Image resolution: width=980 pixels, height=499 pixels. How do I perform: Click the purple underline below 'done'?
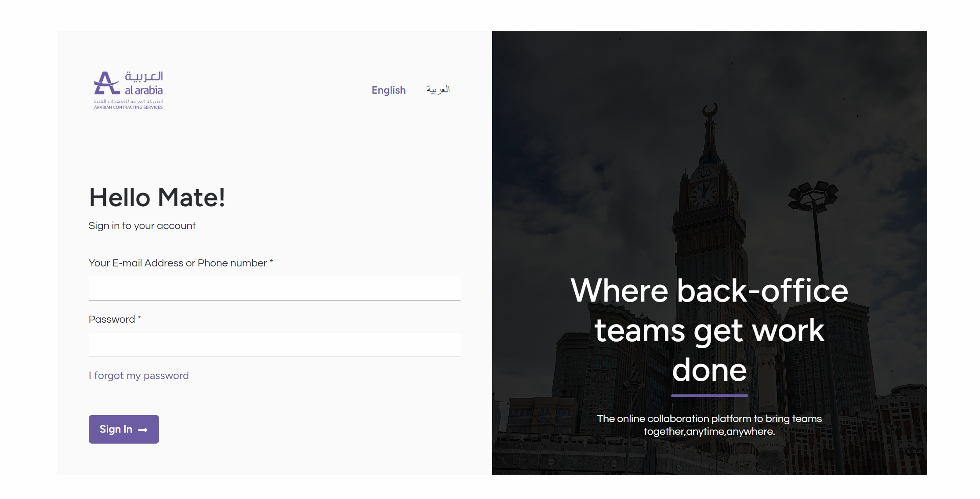point(709,396)
